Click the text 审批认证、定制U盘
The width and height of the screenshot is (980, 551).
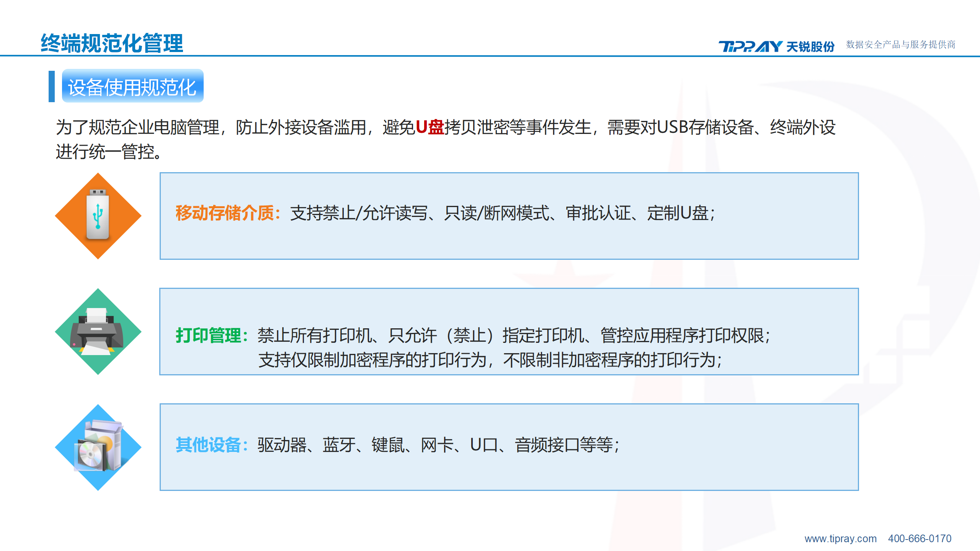click(x=637, y=213)
